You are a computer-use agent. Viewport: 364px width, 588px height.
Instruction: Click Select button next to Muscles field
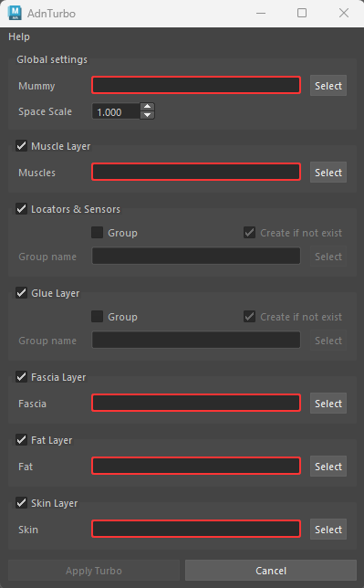[x=328, y=173]
